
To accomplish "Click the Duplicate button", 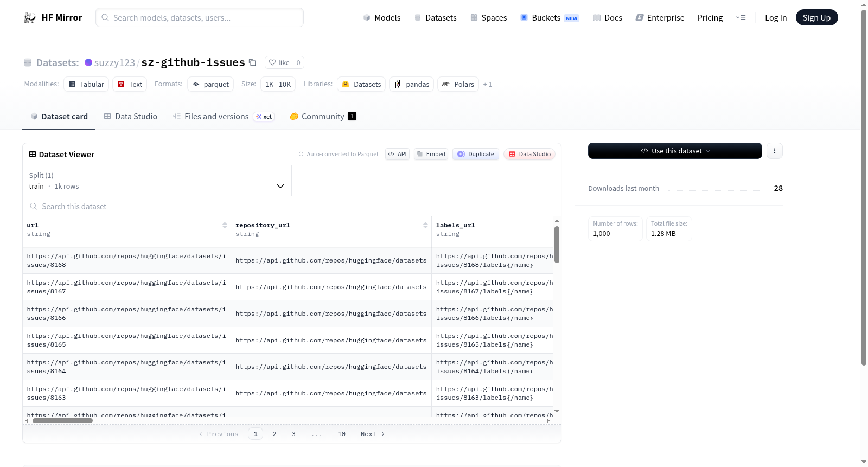I will pyautogui.click(x=476, y=154).
